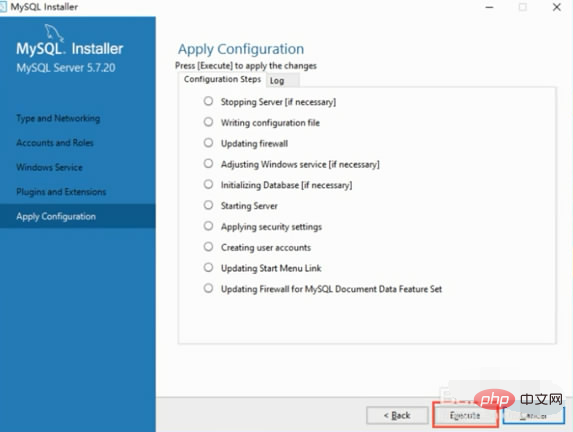
Task: Open Type and Networking sidebar step
Action: 58,118
